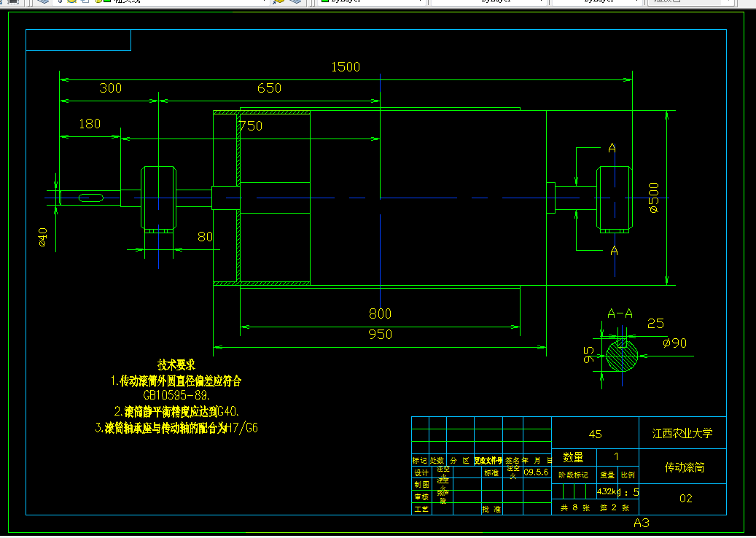Click the 432kg weight value
This screenshot has height=538, width=756.
609,492
